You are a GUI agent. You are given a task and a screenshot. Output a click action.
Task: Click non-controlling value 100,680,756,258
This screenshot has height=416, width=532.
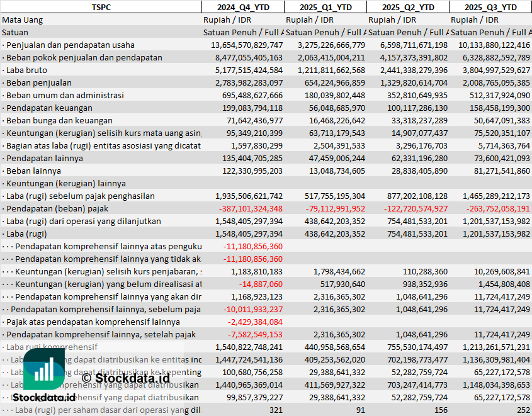pos(252,372)
